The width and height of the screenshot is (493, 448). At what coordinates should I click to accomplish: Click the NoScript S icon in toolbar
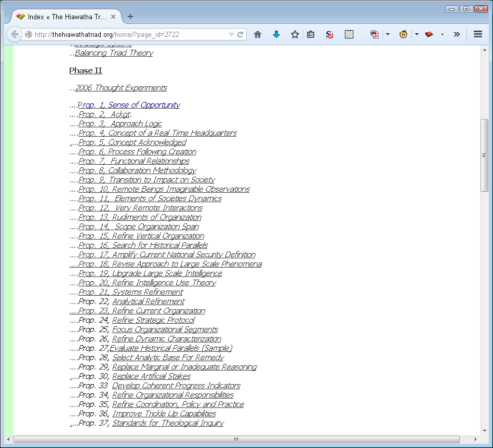(329, 34)
